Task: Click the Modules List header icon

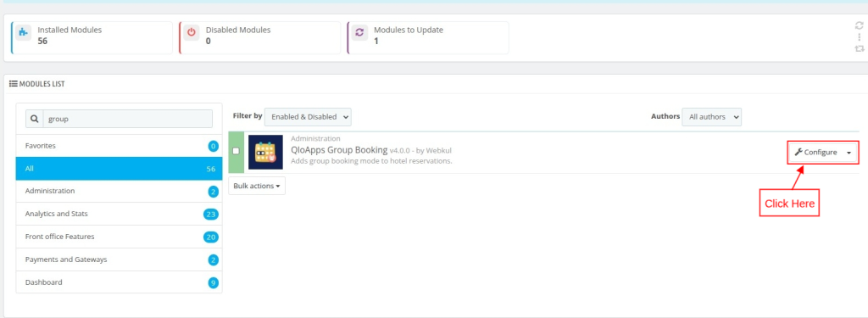Action: 14,84
